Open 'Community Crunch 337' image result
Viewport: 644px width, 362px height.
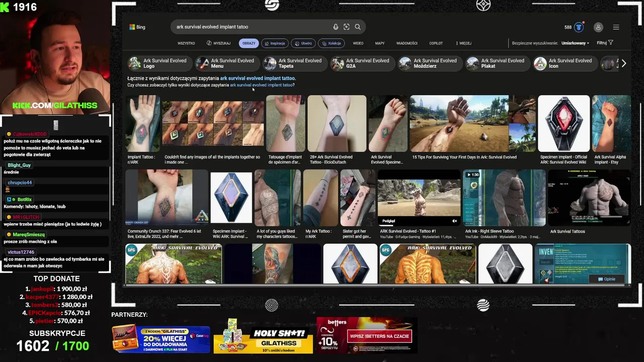pos(167,198)
